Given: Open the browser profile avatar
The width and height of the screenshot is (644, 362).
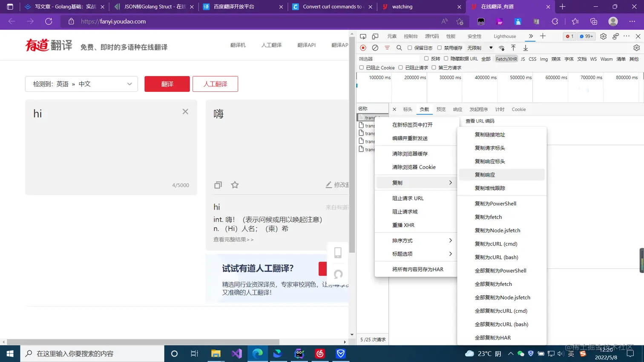Looking at the screenshot, I should pyautogui.click(x=613, y=21).
